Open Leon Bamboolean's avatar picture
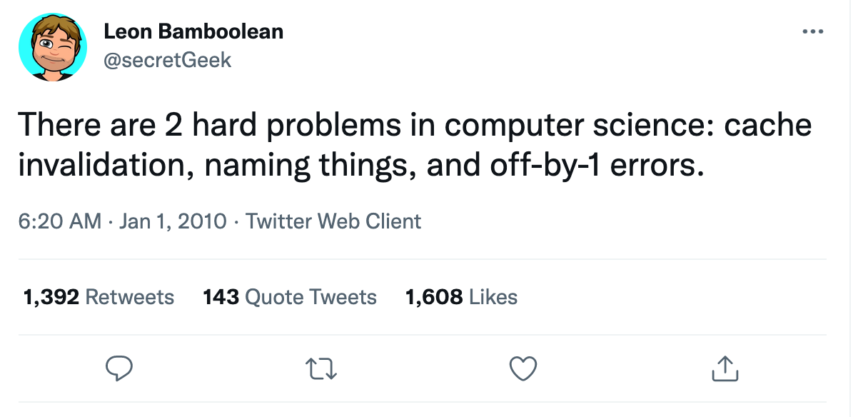Image resolution: width=868 pixels, height=417 pixels. tap(51, 47)
